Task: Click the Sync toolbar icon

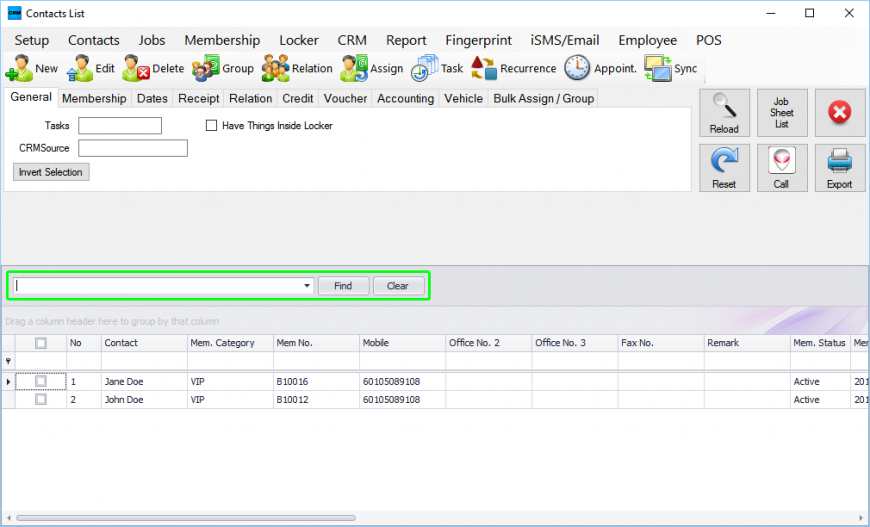Action: [x=657, y=69]
